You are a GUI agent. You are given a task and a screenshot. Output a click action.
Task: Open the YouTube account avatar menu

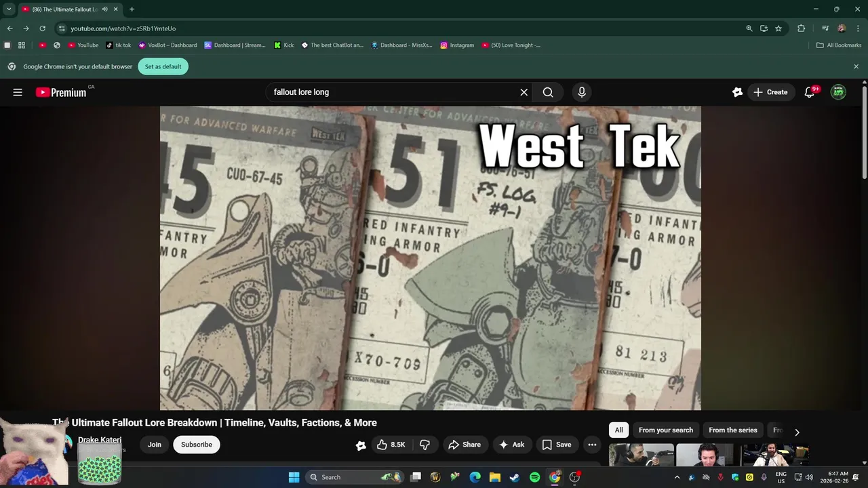point(839,92)
